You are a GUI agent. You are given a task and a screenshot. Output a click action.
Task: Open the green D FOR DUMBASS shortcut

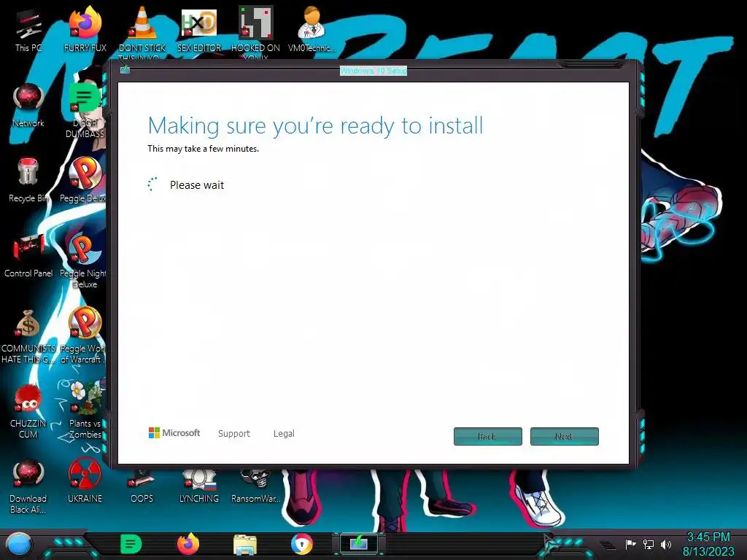[x=85, y=109]
